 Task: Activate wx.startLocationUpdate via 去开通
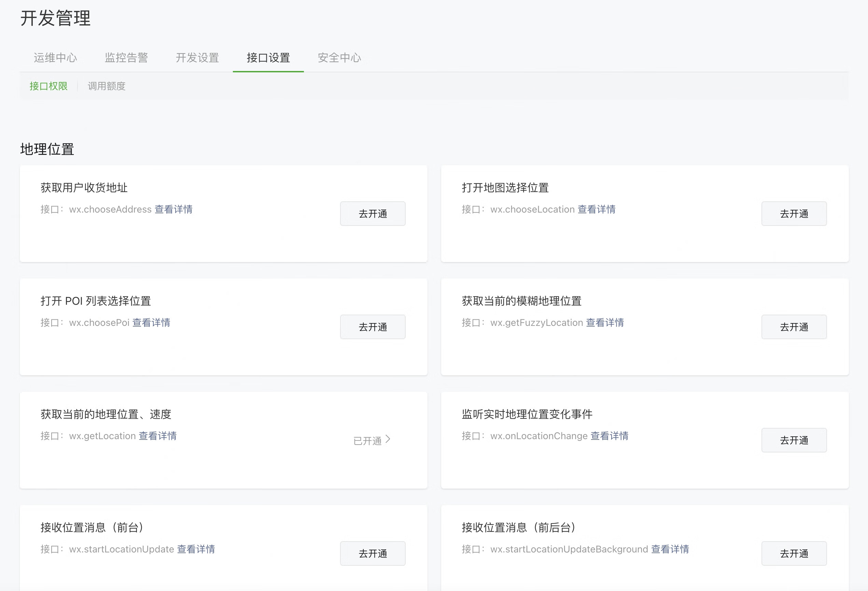click(373, 553)
